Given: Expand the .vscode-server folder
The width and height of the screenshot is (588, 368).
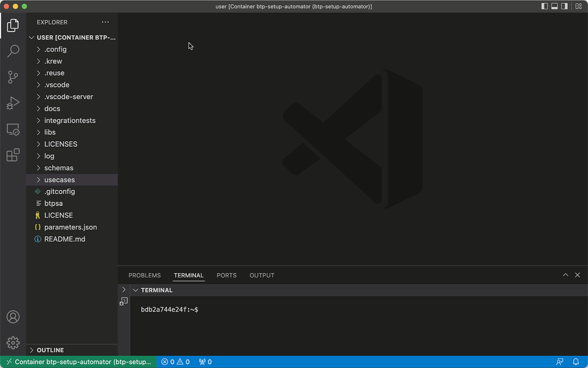Looking at the screenshot, I should (72, 97).
